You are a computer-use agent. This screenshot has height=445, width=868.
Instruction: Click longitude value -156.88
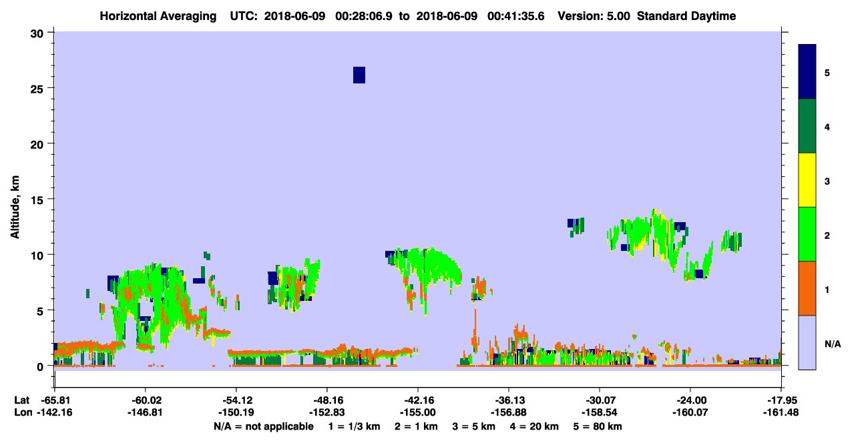coord(508,413)
